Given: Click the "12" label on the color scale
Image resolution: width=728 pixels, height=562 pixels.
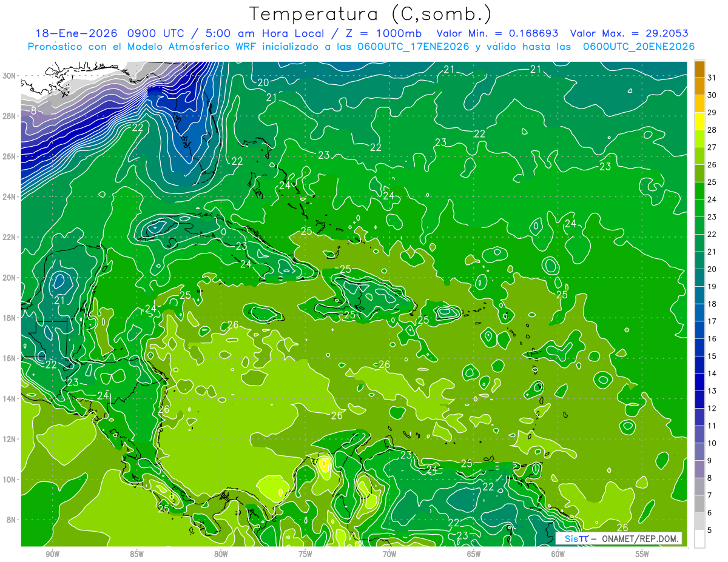Looking at the screenshot, I should [712, 409].
